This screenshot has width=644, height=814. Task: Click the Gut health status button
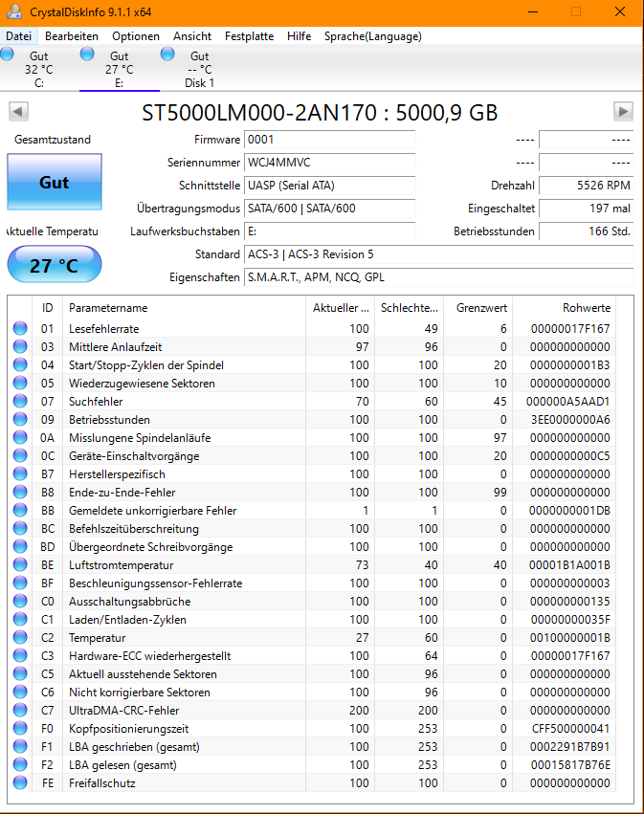pyautogui.click(x=55, y=182)
